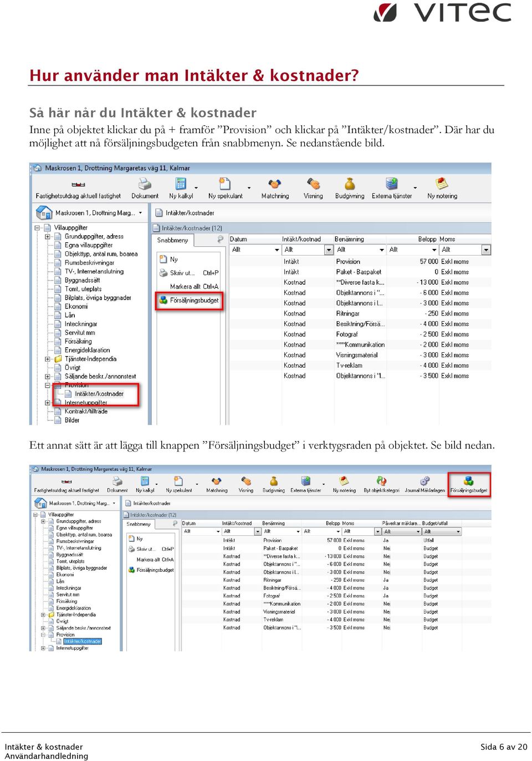Open Externa tjänster dropdown arrow in upper screenshot

[x=415, y=187]
